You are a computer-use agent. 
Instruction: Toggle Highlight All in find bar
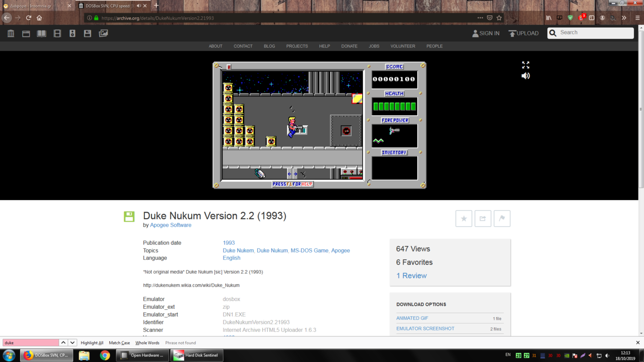pyautogui.click(x=92, y=343)
